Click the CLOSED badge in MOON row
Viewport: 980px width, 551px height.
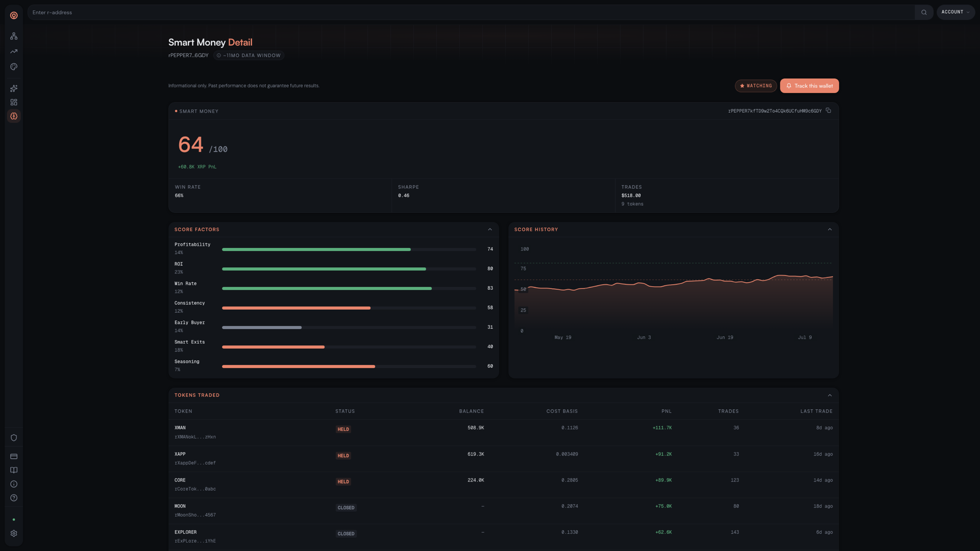pyautogui.click(x=346, y=508)
